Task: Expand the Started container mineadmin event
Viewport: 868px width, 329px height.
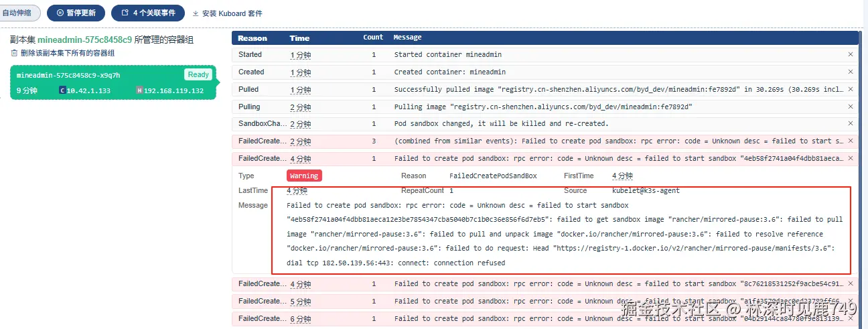Action: (545, 54)
